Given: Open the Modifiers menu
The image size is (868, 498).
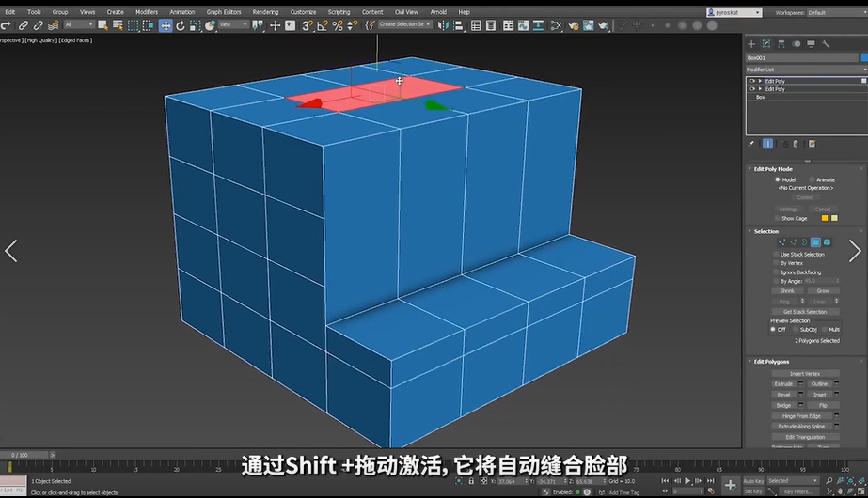Looking at the screenshot, I should tap(147, 12).
